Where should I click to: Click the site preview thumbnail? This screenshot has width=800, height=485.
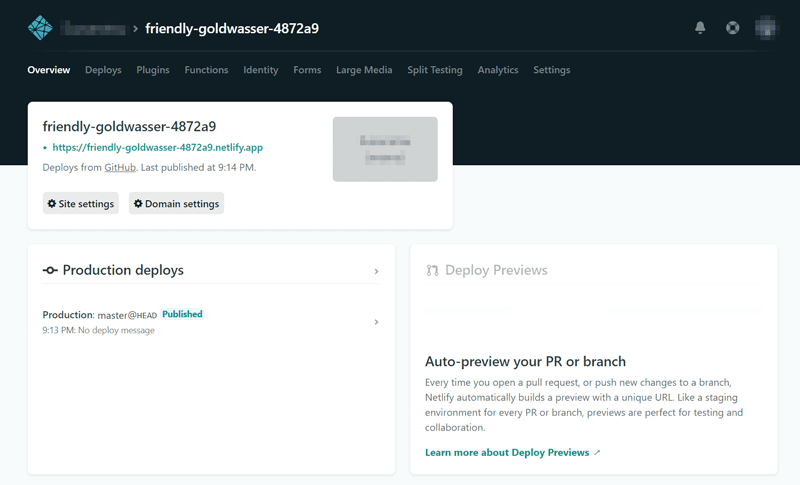tap(385, 149)
